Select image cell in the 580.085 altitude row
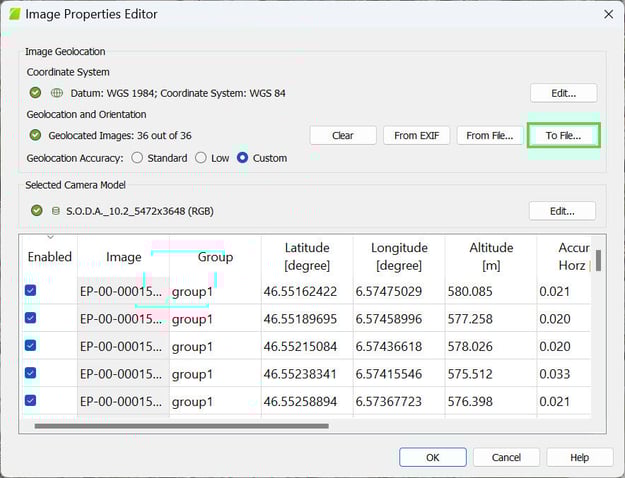The height and width of the screenshot is (478, 625). click(124, 291)
